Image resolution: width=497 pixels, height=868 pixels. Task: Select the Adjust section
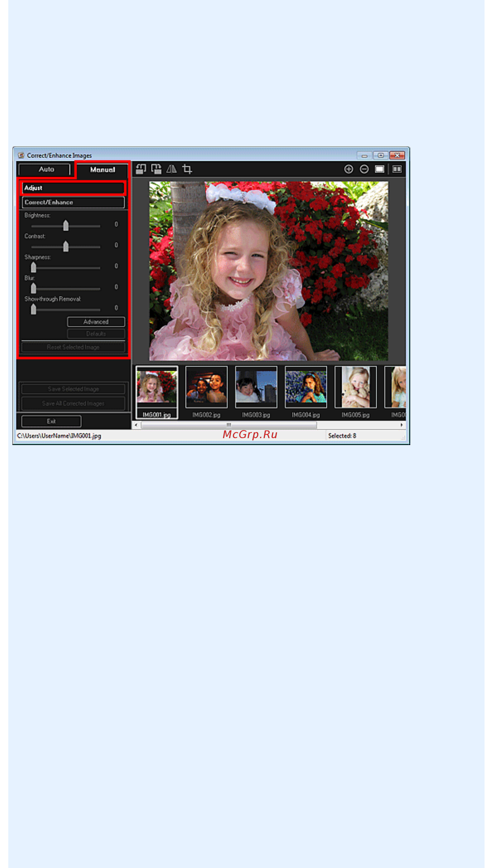(73, 188)
